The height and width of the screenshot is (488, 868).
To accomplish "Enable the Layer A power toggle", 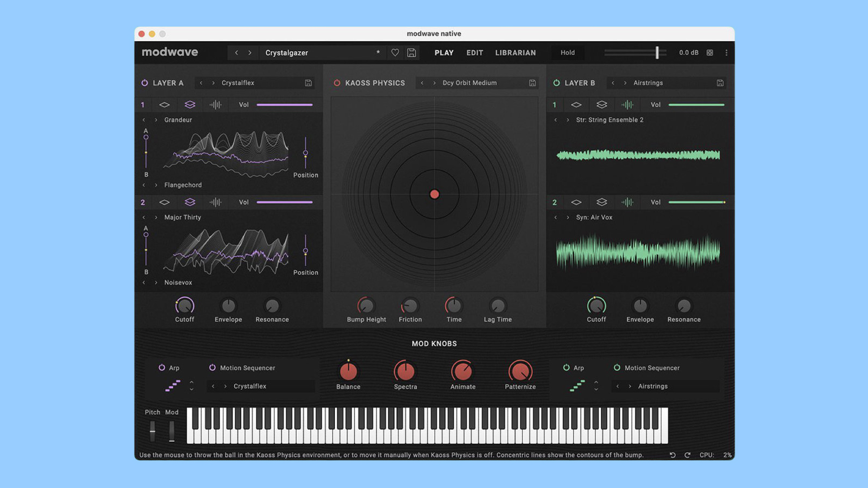I will point(145,83).
